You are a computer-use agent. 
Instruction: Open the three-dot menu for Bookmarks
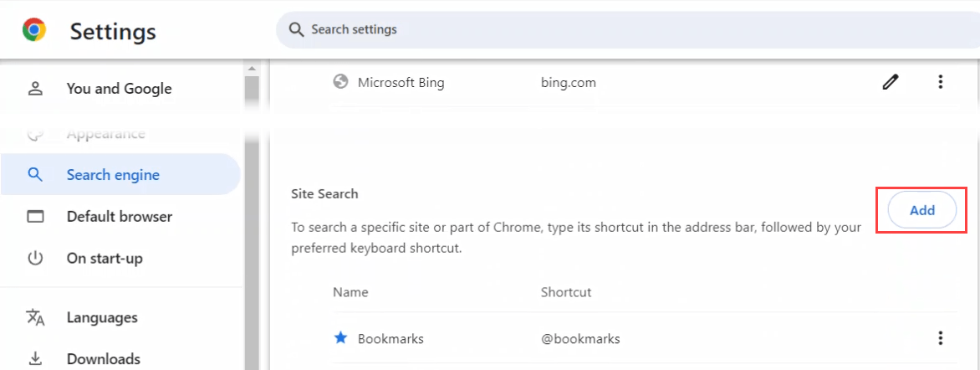tap(941, 338)
